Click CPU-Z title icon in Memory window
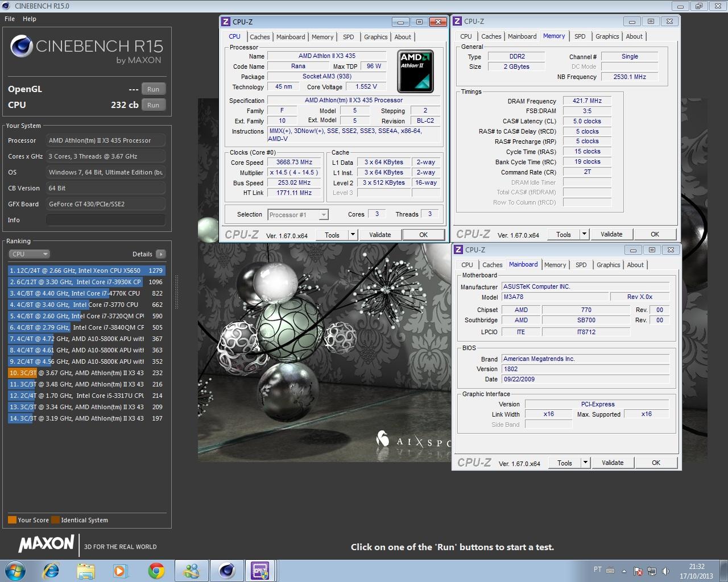The width and height of the screenshot is (728, 582). pyautogui.click(x=457, y=21)
